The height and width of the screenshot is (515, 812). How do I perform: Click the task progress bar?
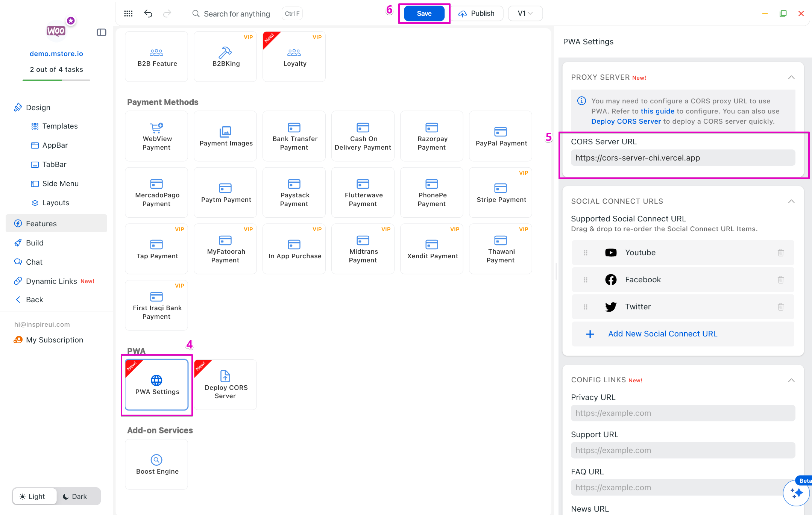point(56,80)
